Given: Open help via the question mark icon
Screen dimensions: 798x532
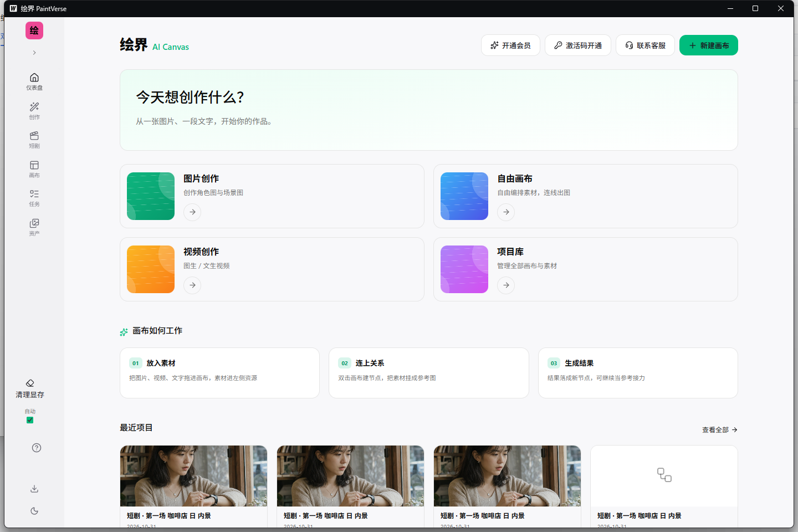Looking at the screenshot, I should [37, 448].
